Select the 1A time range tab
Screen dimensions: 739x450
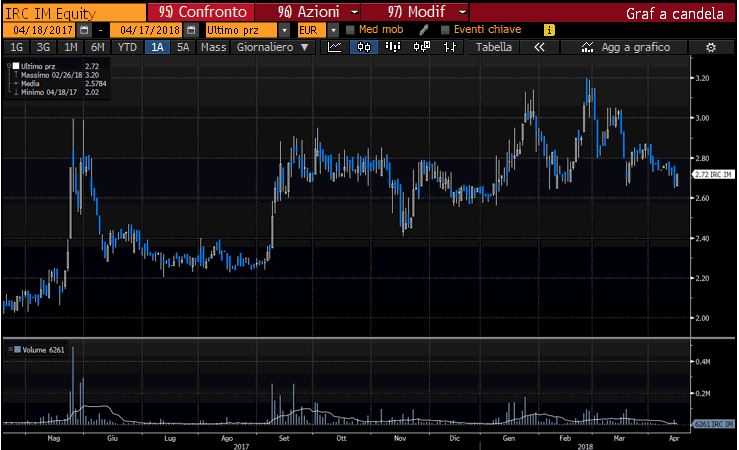[x=157, y=47]
